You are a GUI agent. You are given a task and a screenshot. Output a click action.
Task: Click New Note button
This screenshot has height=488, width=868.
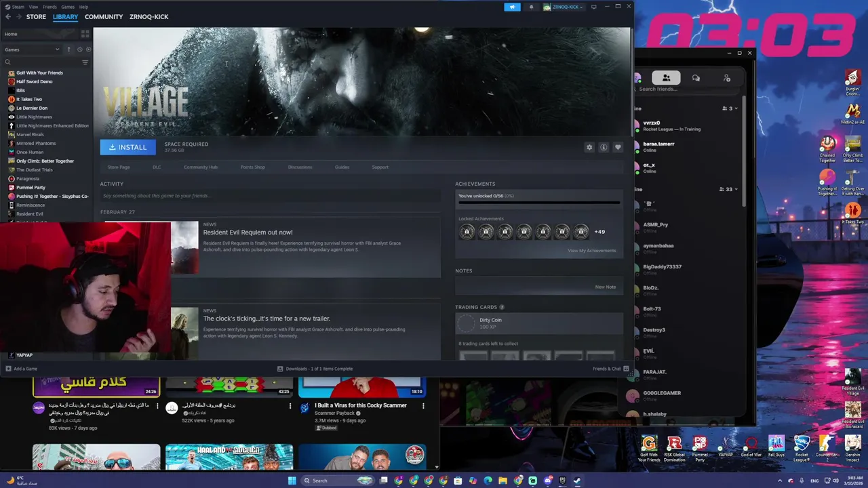click(606, 287)
